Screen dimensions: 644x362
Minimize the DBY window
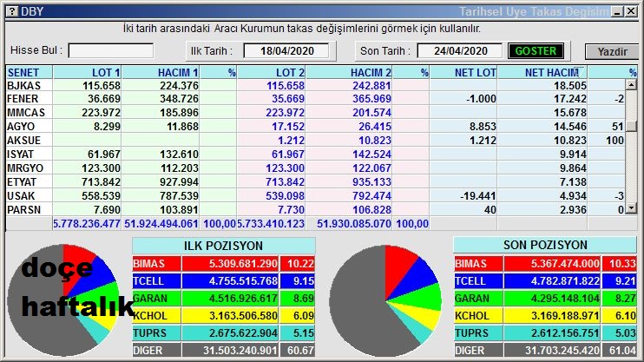[x=617, y=11]
